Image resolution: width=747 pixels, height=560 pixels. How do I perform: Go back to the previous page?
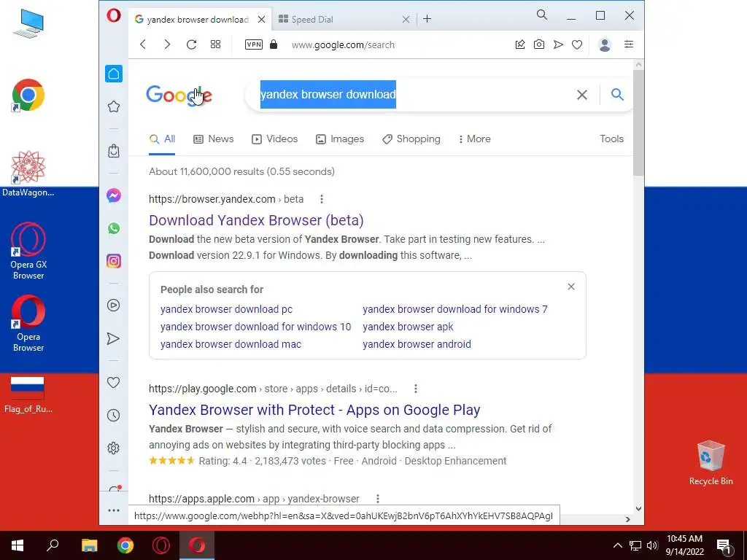click(143, 44)
